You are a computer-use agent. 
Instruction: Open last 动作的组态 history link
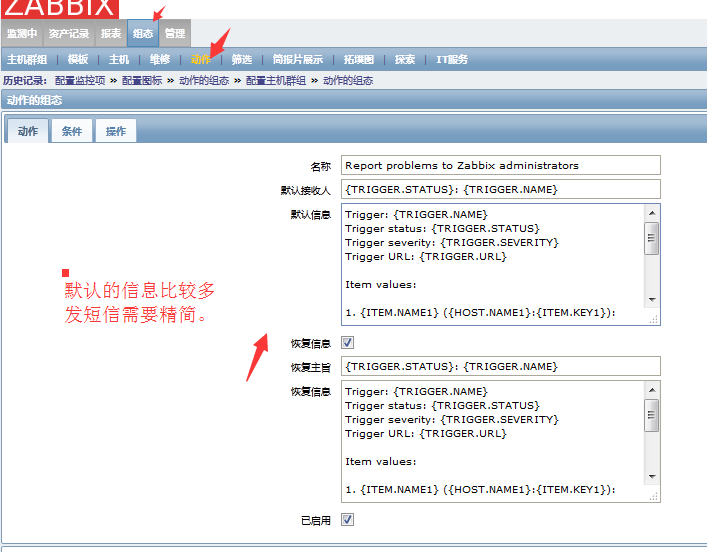tap(348, 81)
